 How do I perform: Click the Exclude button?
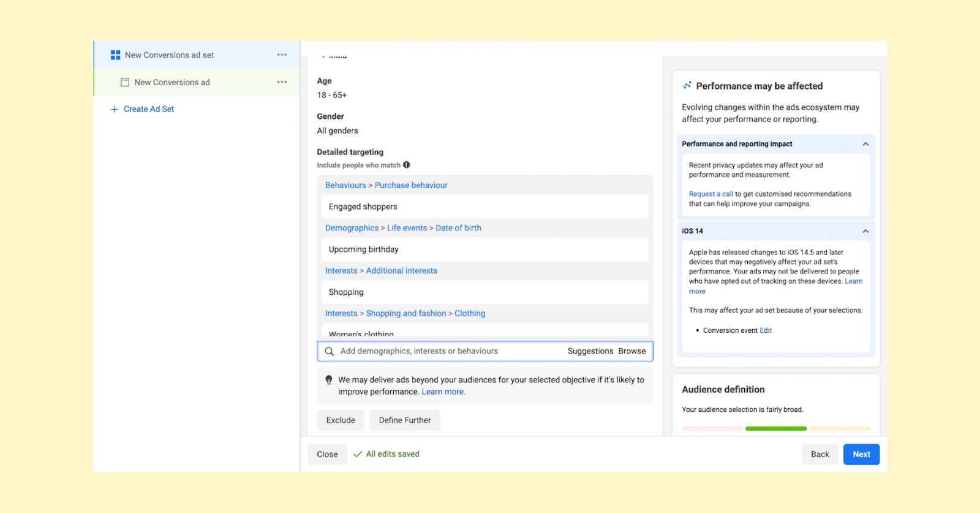coord(341,420)
